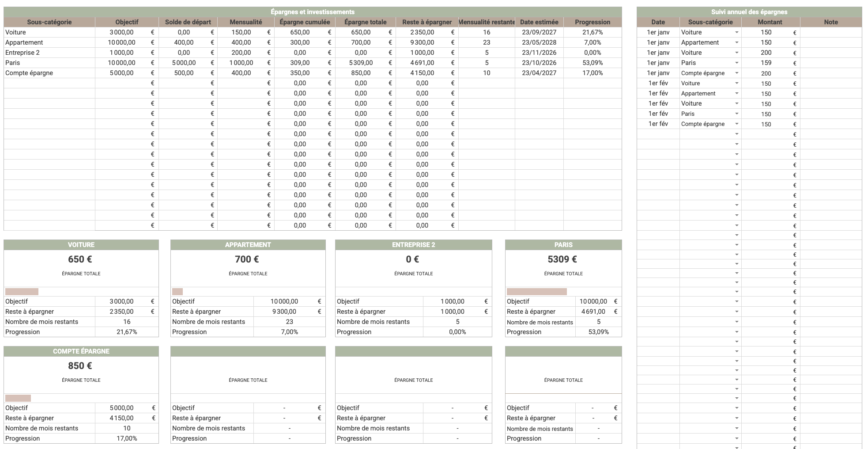Image resolution: width=868 pixels, height=449 pixels.
Task: Click the progress bar in the COMPTE ÉPARGNE card
Action: [18, 398]
